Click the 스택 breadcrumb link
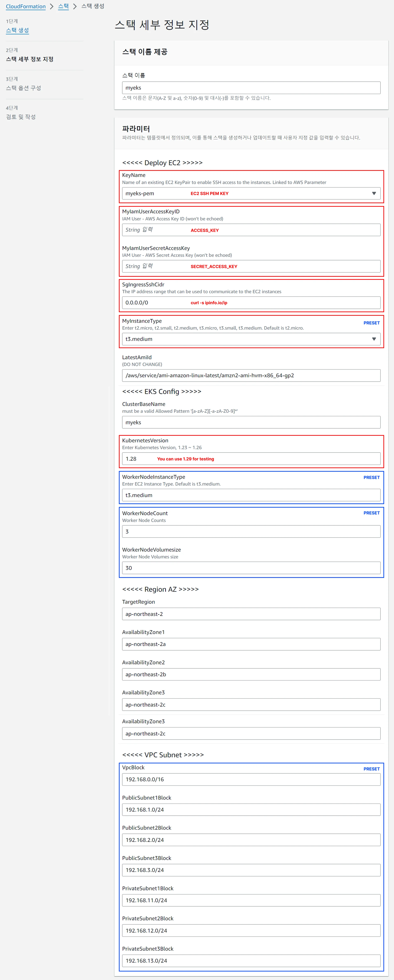 pos(63,7)
